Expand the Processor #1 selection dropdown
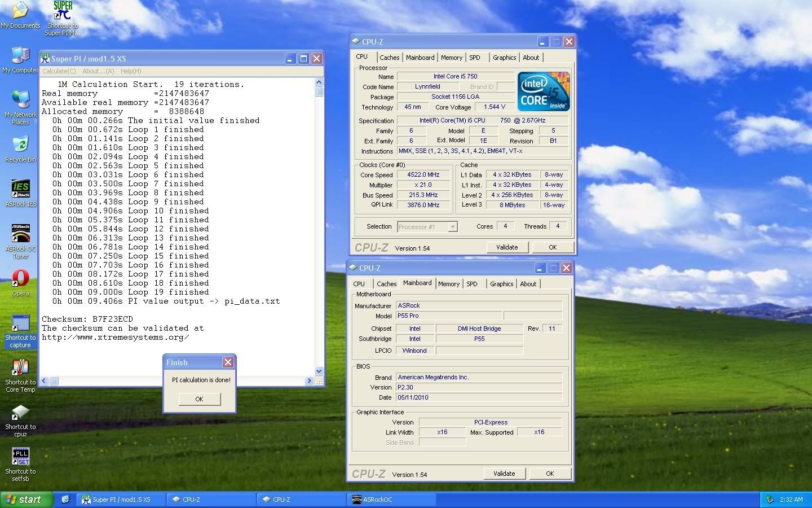The height and width of the screenshot is (508, 812). tap(453, 227)
